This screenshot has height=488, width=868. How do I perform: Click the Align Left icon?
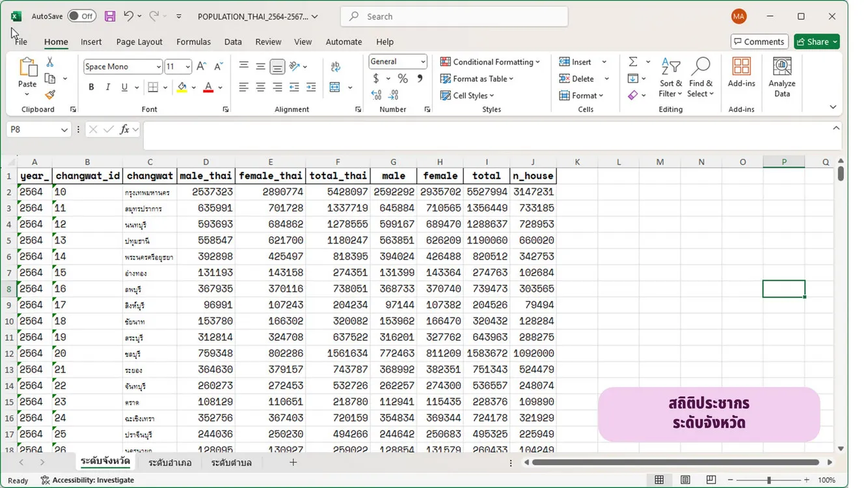pos(243,87)
